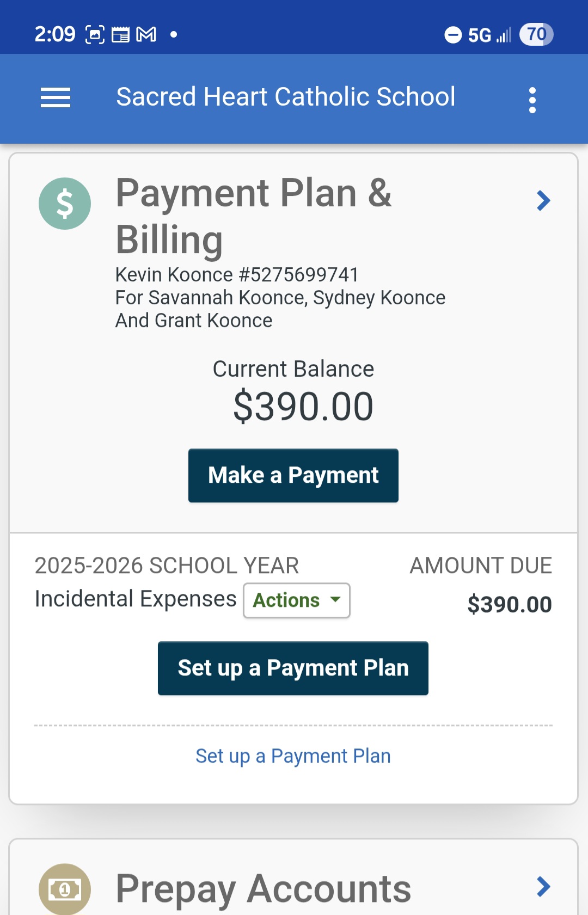Tap the Prepay Accounts money icon

65,889
